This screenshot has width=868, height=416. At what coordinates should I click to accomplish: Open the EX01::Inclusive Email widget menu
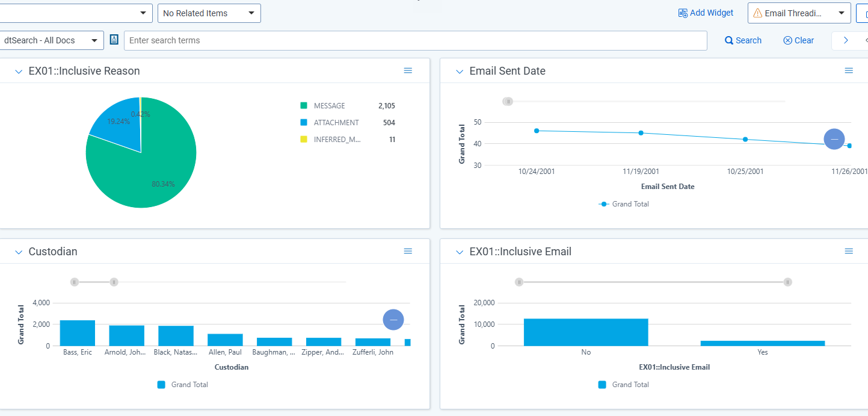(x=849, y=251)
